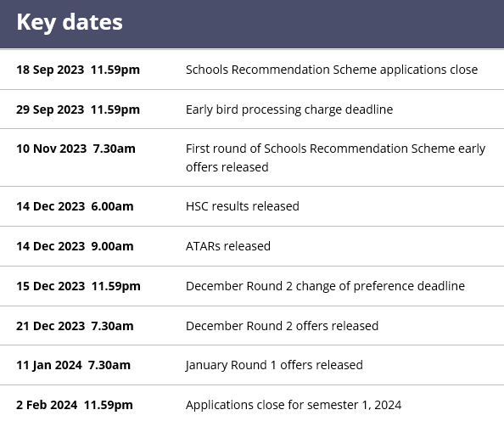Select the 10 Nov 2023 7.30am date
The image size is (504, 421).
point(76,149)
